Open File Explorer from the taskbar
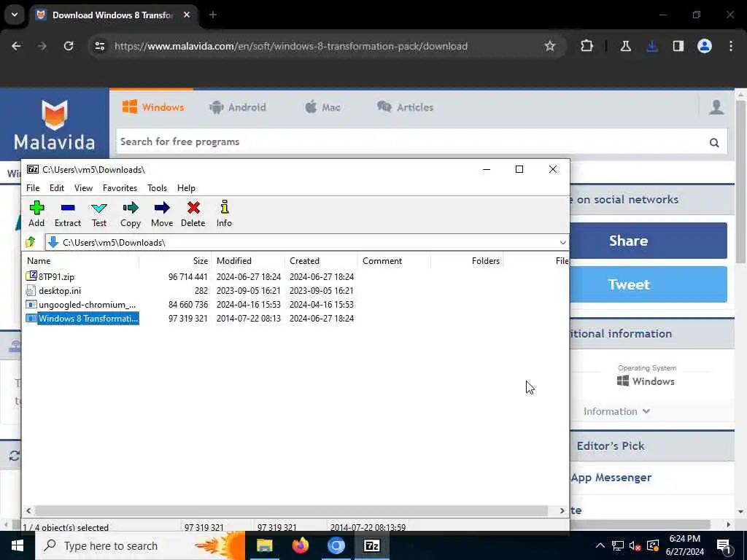Image resolution: width=747 pixels, height=560 pixels. point(264,545)
